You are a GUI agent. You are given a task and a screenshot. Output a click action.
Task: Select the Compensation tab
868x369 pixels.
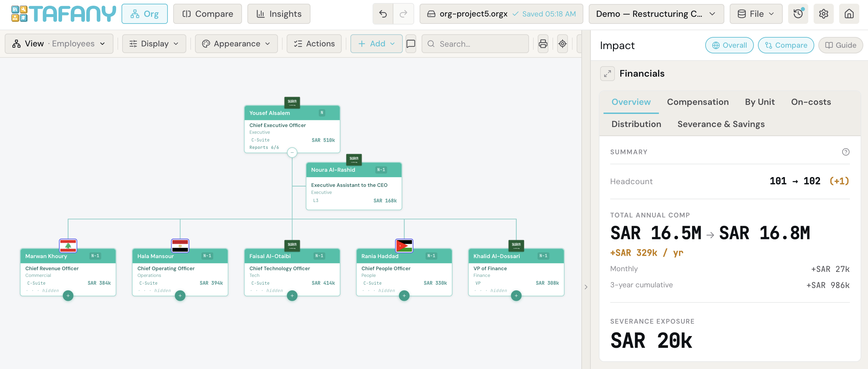[x=697, y=102]
